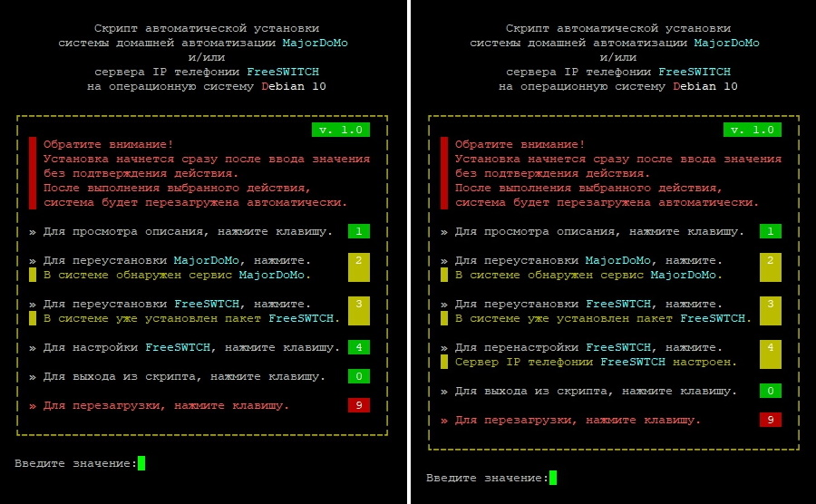Click the green 0 badge in left terminal
Image resolution: width=816 pixels, height=504 pixels.
click(358, 376)
